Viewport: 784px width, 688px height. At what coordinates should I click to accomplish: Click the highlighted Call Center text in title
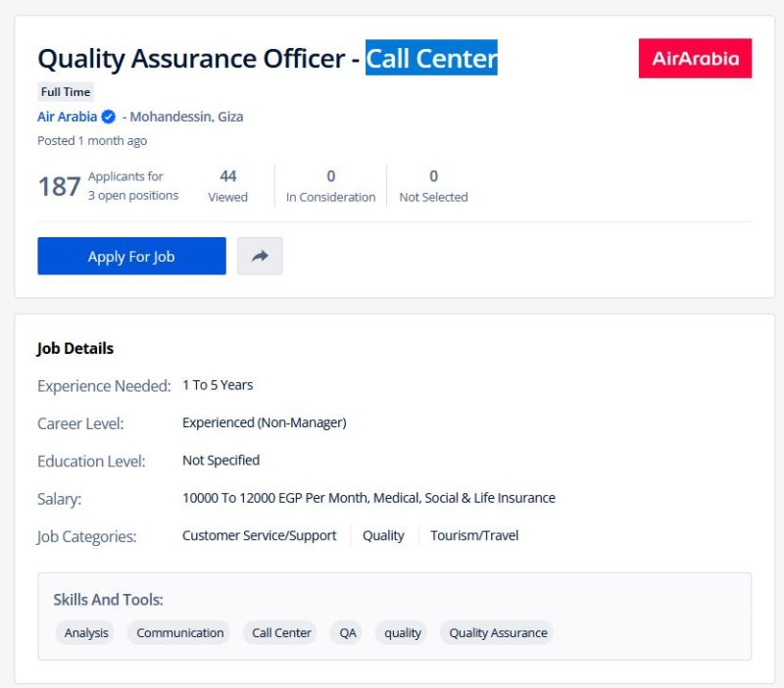point(431,58)
